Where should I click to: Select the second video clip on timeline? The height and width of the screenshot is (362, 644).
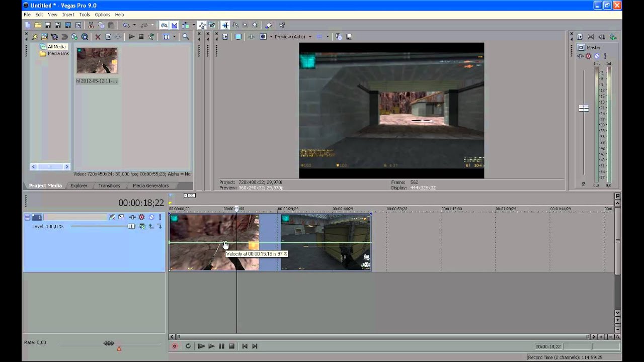(326, 242)
